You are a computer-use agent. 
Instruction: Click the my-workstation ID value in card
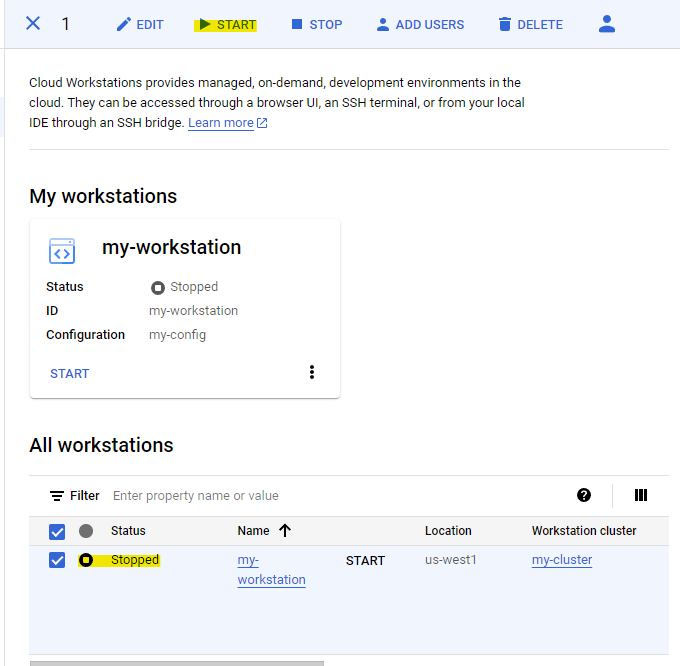[193, 311]
